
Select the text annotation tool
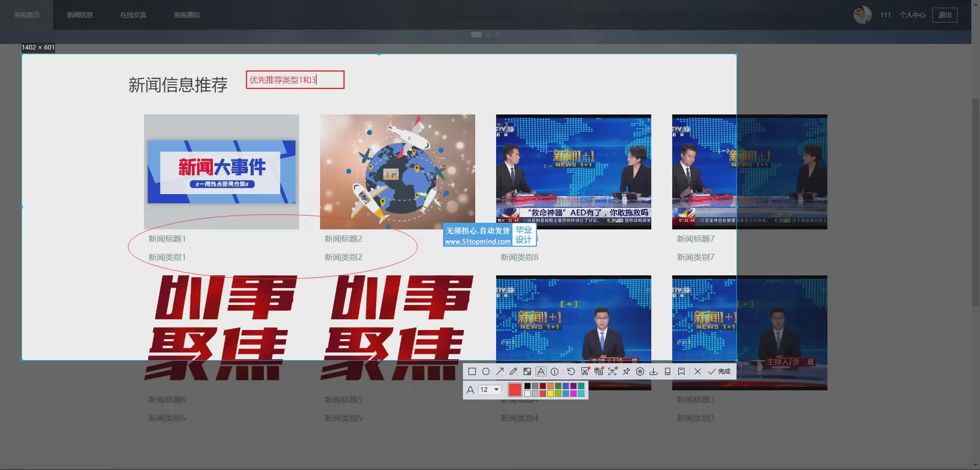click(x=541, y=371)
